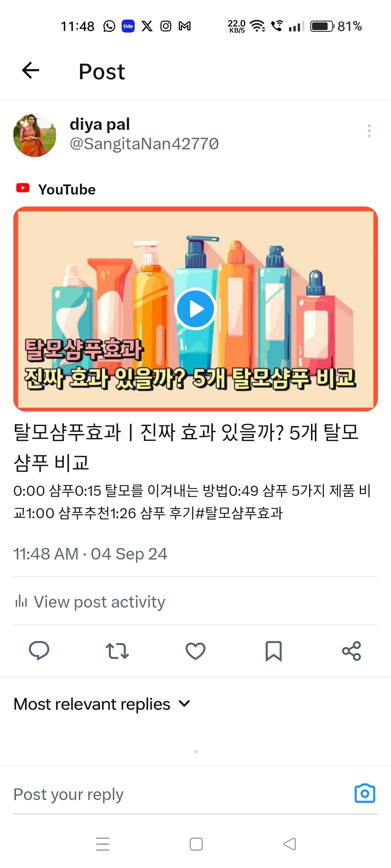Open @SangitaNan42770 handle profile
Screen dimensions: 391x868
coord(144,144)
